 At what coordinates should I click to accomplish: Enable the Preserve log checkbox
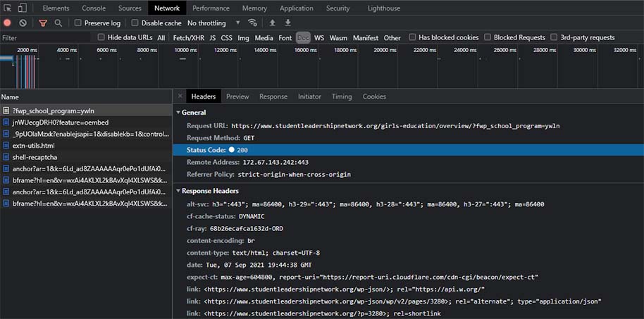click(x=78, y=23)
